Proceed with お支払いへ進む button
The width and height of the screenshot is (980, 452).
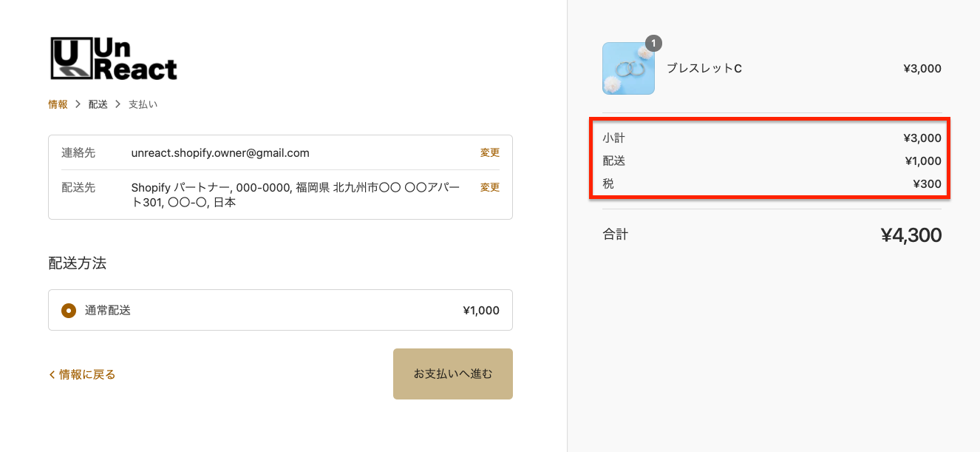453,374
